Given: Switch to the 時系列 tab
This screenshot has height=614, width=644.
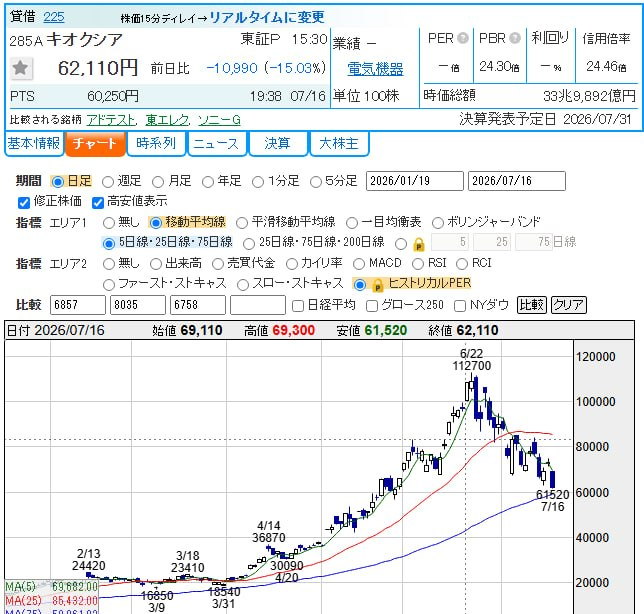Looking at the screenshot, I should click(156, 143).
